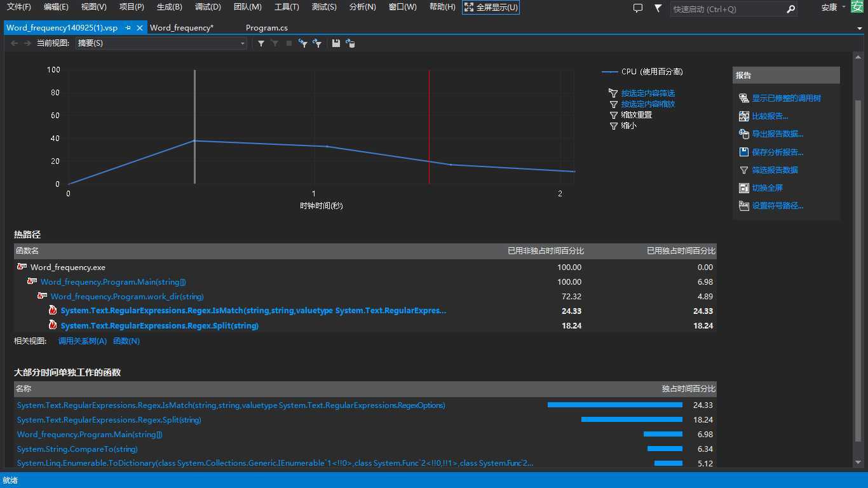This screenshot has width=868, height=488.
Task: Click the vertical scrollbar of the report
Action: point(858,270)
